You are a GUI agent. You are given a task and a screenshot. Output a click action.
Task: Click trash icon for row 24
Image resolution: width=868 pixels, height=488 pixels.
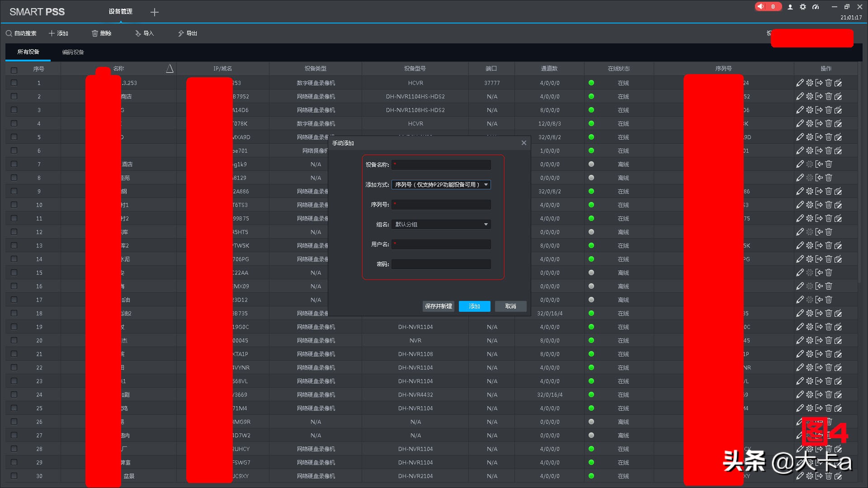(828, 394)
